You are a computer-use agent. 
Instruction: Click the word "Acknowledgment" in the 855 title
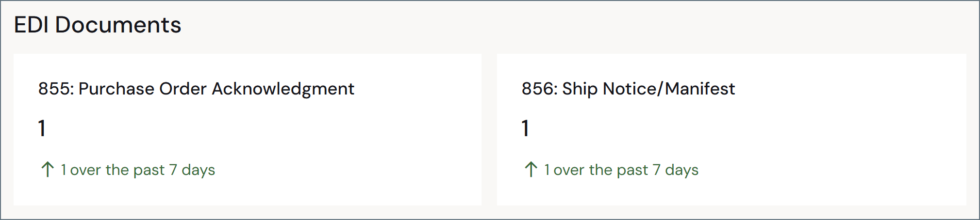[x=283, y=90]
